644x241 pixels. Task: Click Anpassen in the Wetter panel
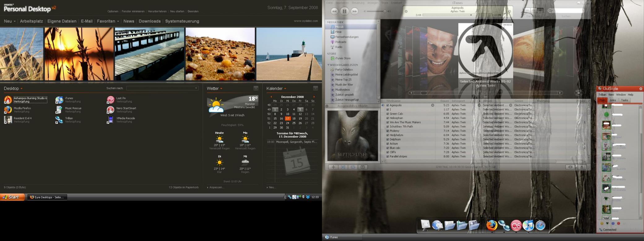[216, 187]
